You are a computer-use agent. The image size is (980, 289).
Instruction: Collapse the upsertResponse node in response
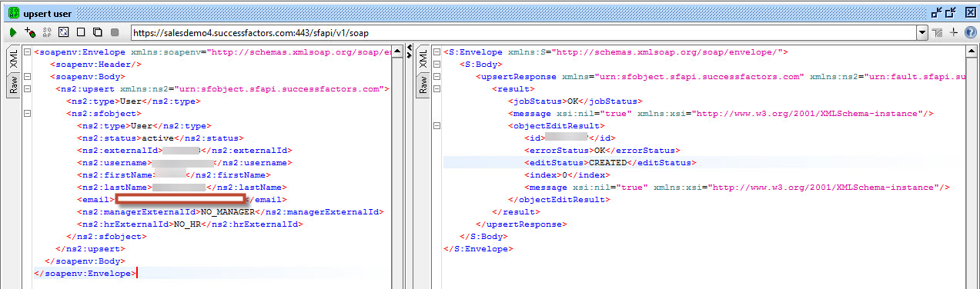[x=437, y=76]
